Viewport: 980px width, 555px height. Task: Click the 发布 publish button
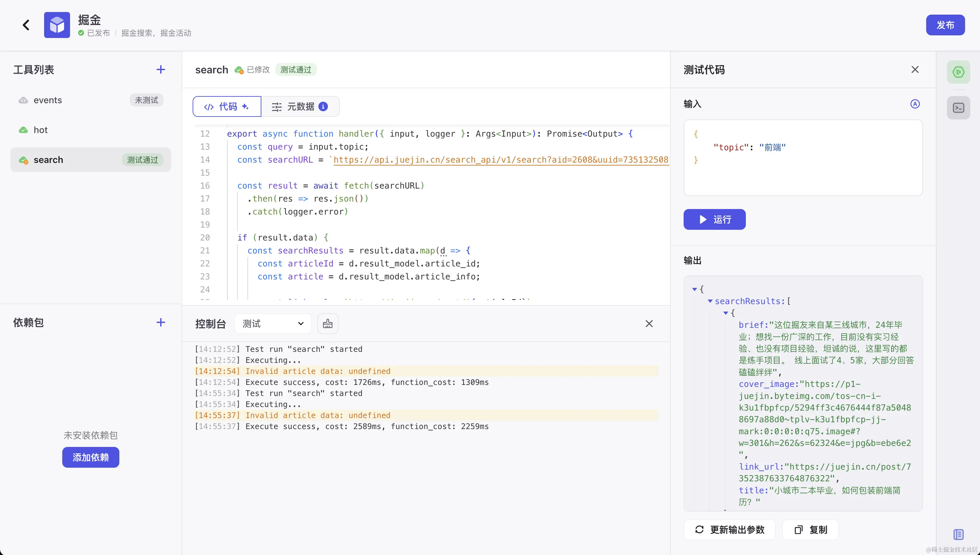click(x=945, y=25)
